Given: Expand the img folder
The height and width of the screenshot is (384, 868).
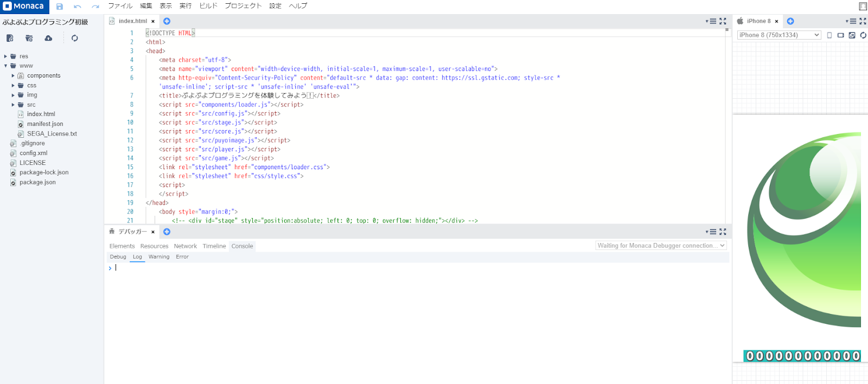Looking at the screenshot, I should (x=13, y=95).
